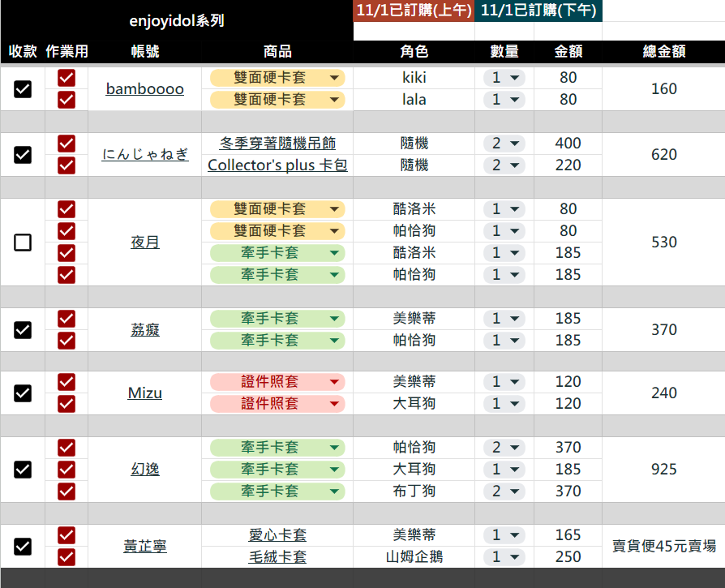The height and width of the screenshot is (588, 725).
Task: Toggle payment checkbox for にんじゃねぎ
Action: coord(23,154)
